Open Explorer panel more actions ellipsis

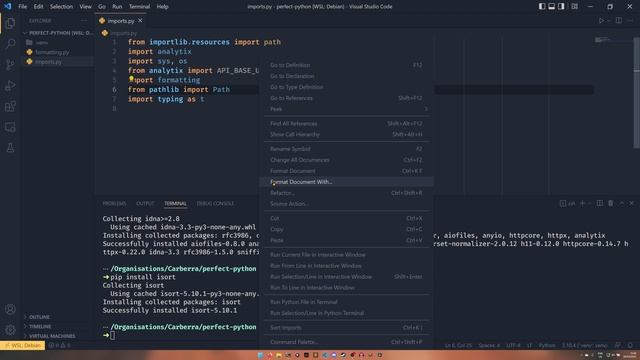point(84,20)
